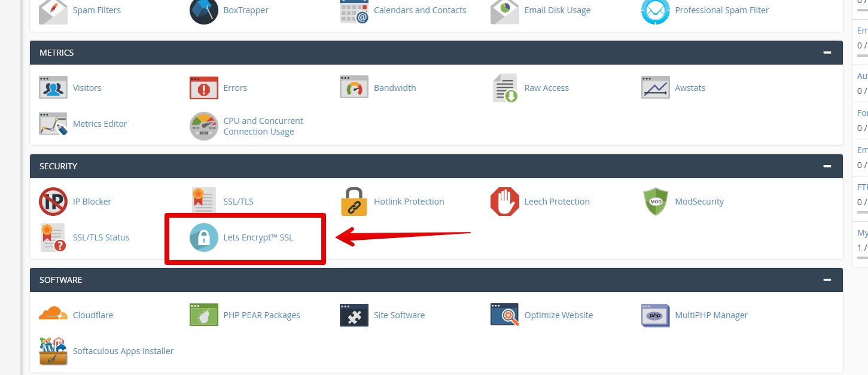Click the CPU and Concurrent Connection Usage icon

coord(204,126)
